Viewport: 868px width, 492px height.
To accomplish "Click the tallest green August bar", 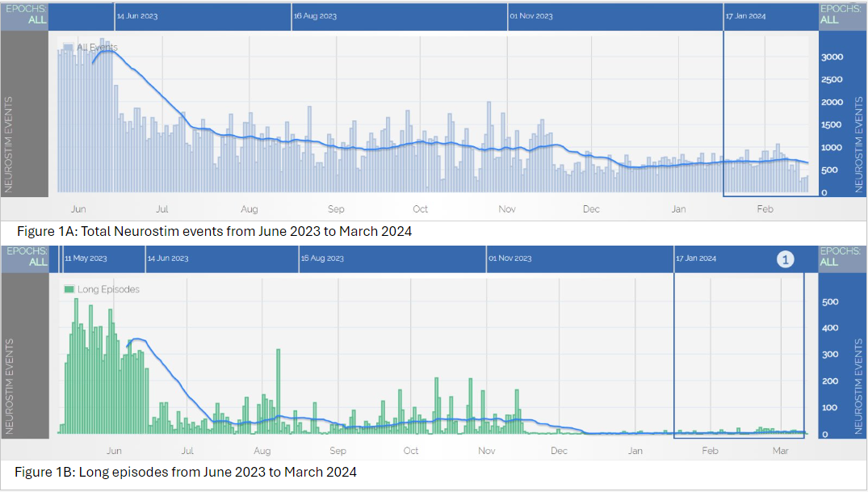I will pyautogui.click(x=278, y=391).
